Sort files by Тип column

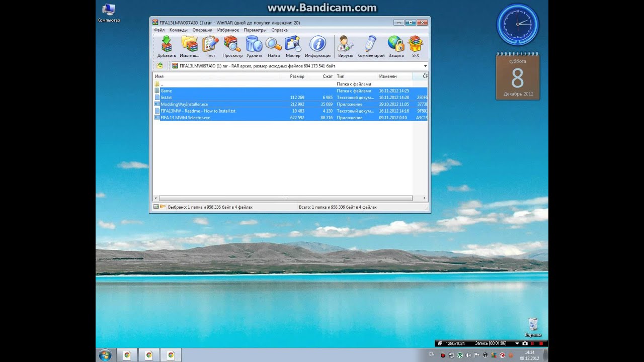(356, 76)
